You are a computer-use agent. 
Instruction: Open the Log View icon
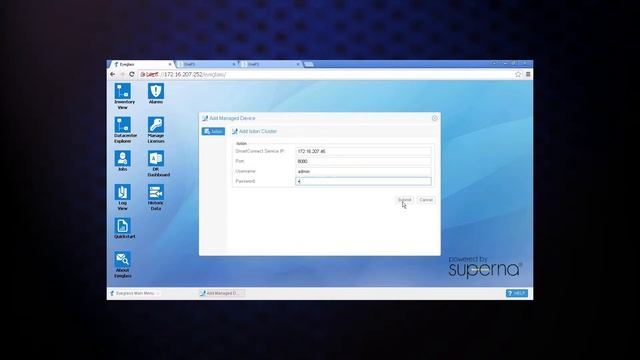click(x=122, y=192)
